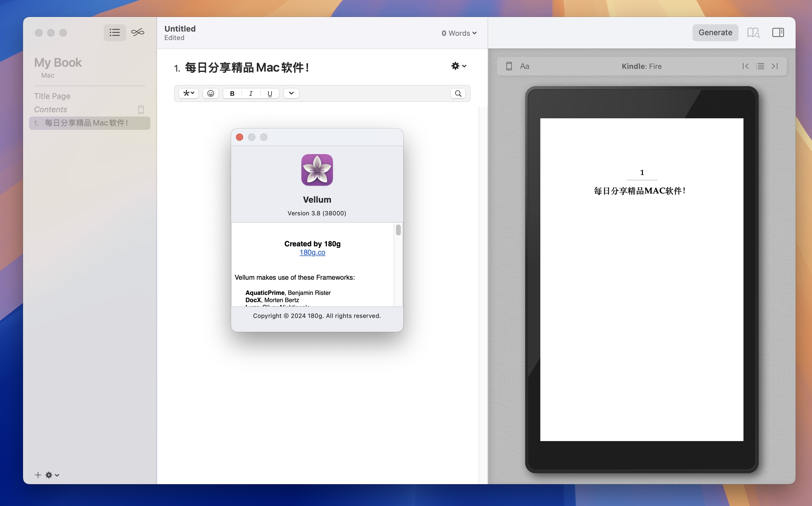Viewport: 812px width, 506px height.
Task: Click the Mac author label in sidebar
Action: tap(48, 75)
